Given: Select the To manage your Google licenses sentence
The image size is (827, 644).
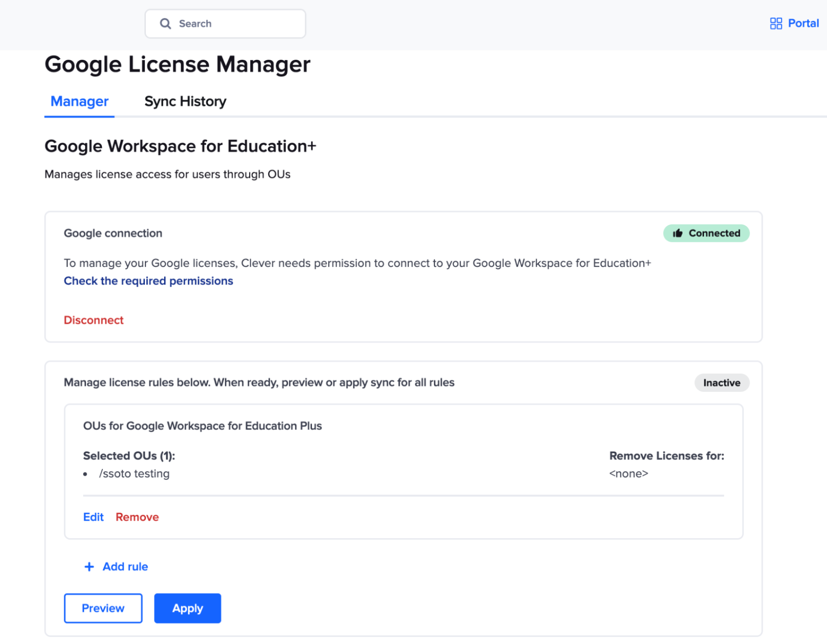Looking at the screenshot, I should pos(358,263).
